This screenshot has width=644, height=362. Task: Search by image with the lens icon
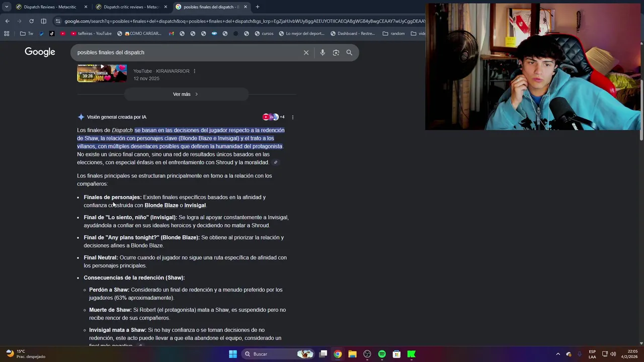336,52
